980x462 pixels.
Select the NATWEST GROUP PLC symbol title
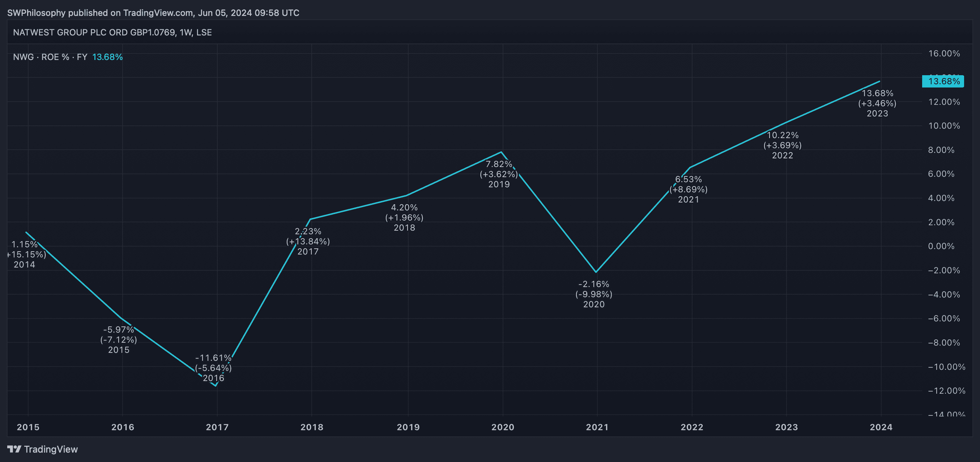point(112,32)
